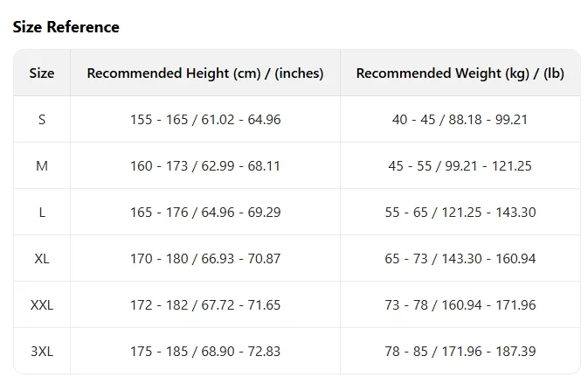Click height cell 172 - 182 for XXL
588x377 pixels.
(205, 305)
